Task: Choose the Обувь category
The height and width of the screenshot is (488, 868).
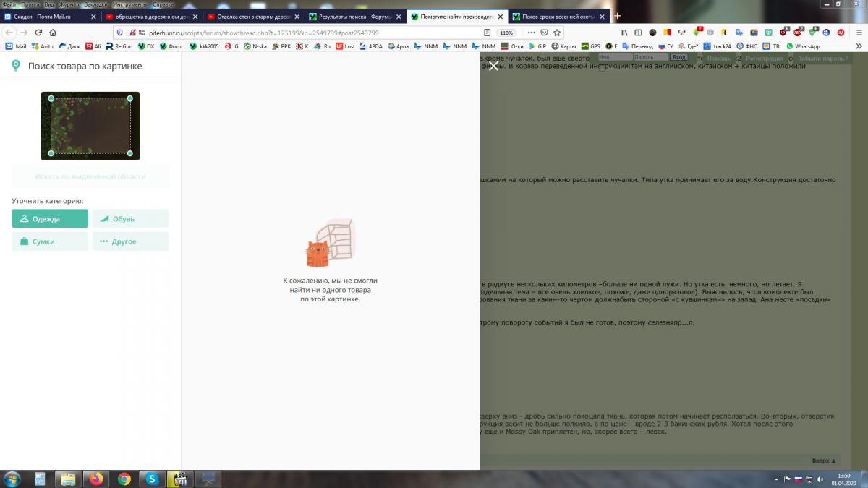Action: click(x=130, y=219)
